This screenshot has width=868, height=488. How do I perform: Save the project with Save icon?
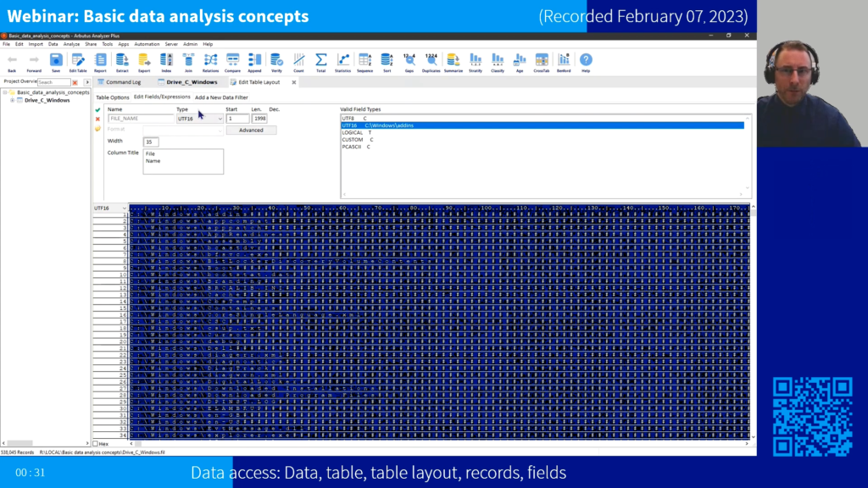click(x=56, y=63)
